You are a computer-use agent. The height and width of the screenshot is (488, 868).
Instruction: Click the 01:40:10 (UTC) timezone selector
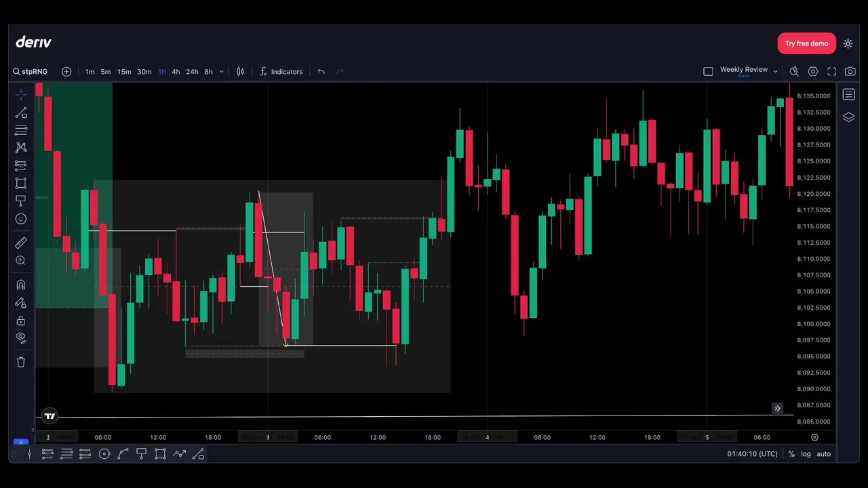click(x=752, y=454)
